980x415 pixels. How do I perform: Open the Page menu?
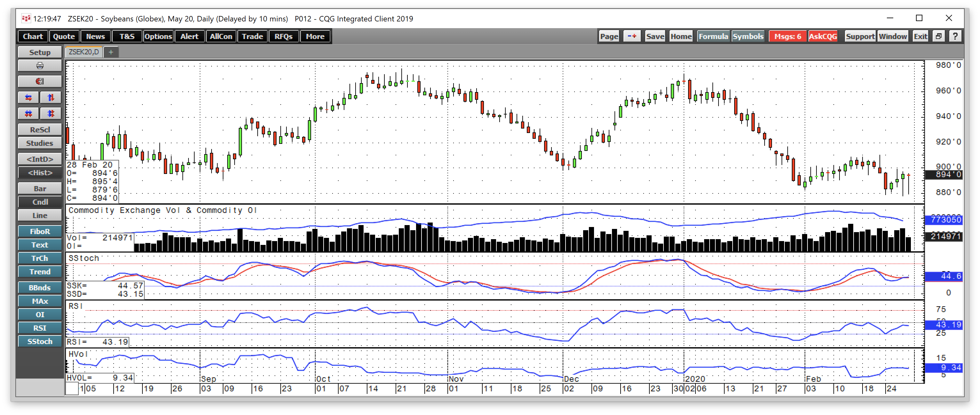pos(609,36)
